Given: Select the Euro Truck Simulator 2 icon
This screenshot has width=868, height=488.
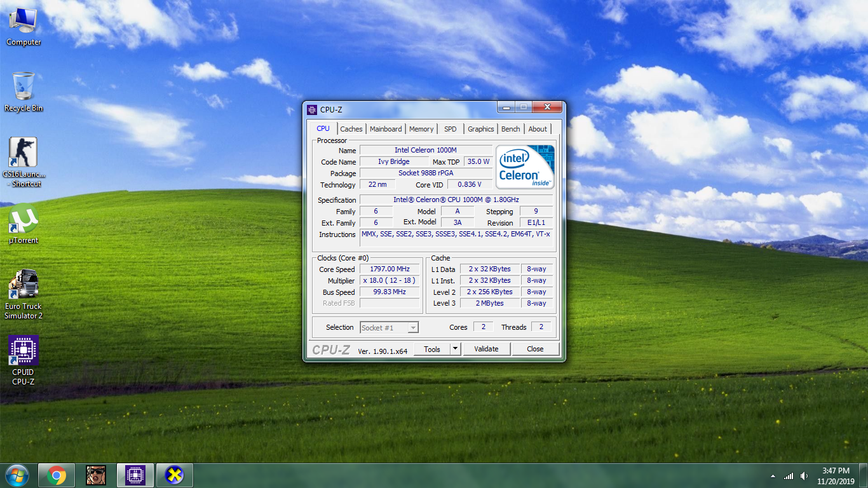Looking at the screenshot, I should pyautogui.click(x=24, y=294).
